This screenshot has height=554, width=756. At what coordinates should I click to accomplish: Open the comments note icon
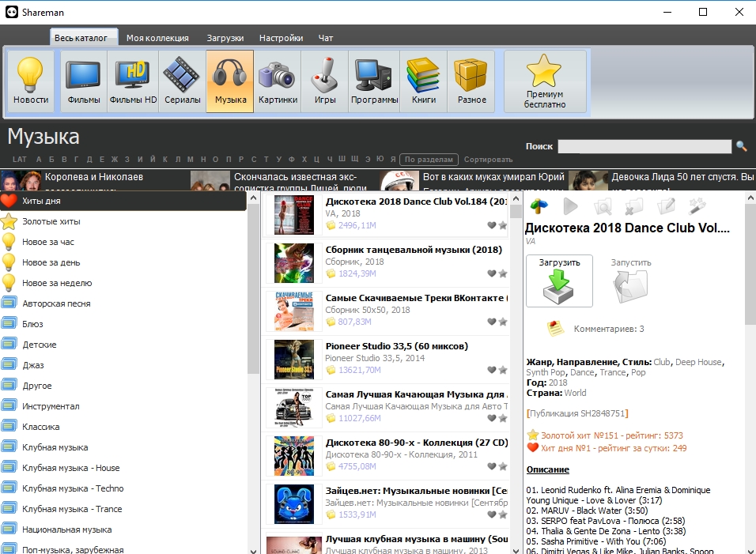(x=555, y=329)
